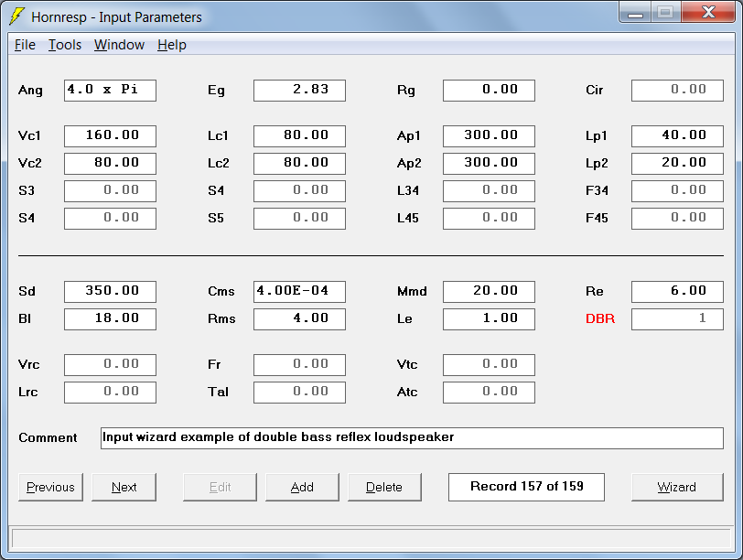Click the L34 input field
Image resolution: width=743 pixels, height=560 pixels.
coord(489,191)
